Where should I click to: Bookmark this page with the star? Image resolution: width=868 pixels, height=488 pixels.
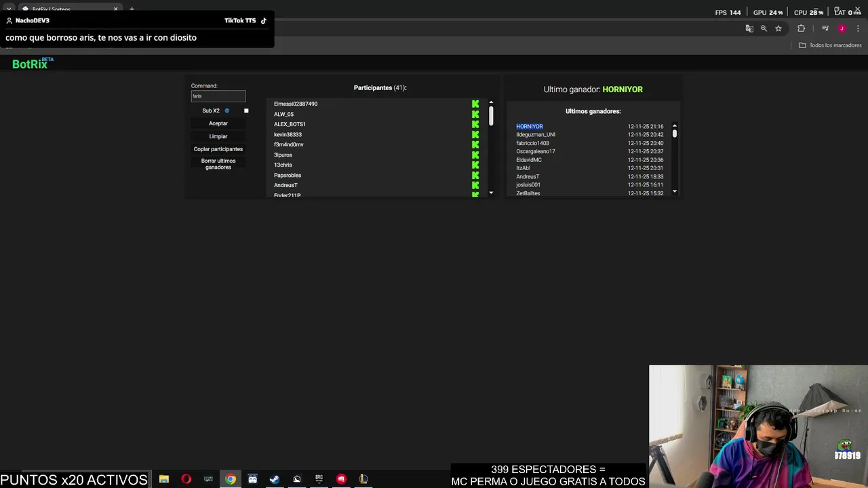pos(778,28)
